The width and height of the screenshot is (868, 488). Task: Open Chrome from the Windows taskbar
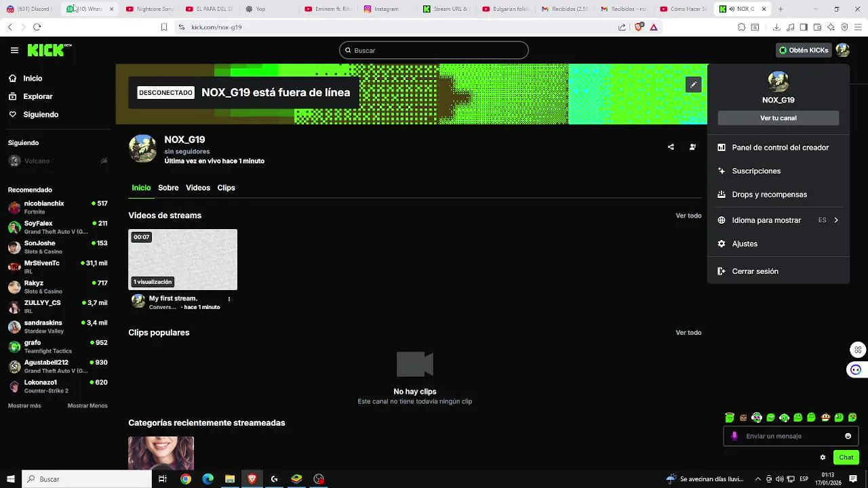pos(186,479)
